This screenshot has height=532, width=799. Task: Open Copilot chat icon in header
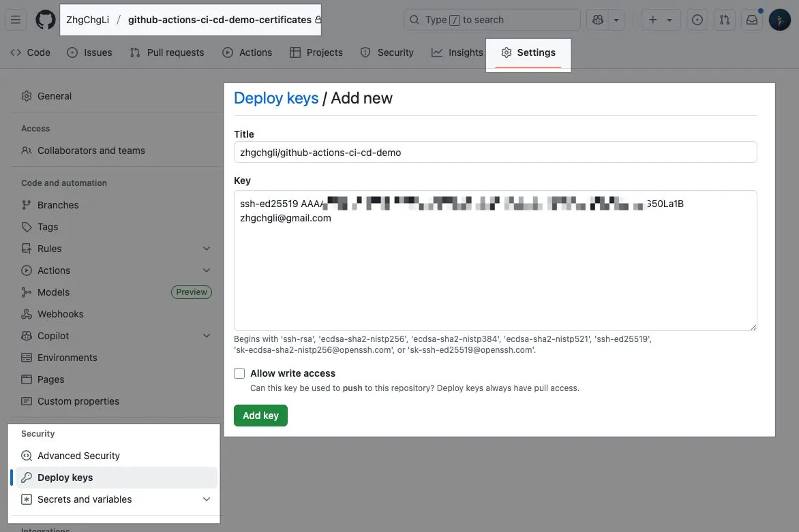598,20
